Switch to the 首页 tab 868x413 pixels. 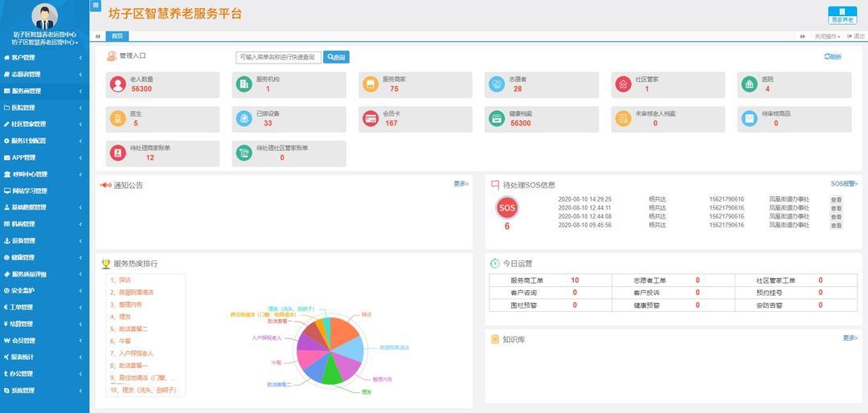pos(117,36)
